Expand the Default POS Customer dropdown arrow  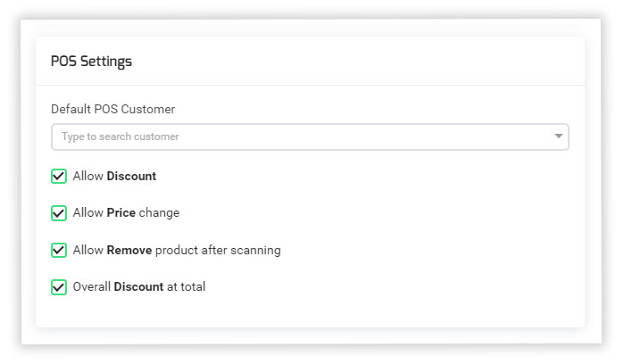(x=559, y=136)
